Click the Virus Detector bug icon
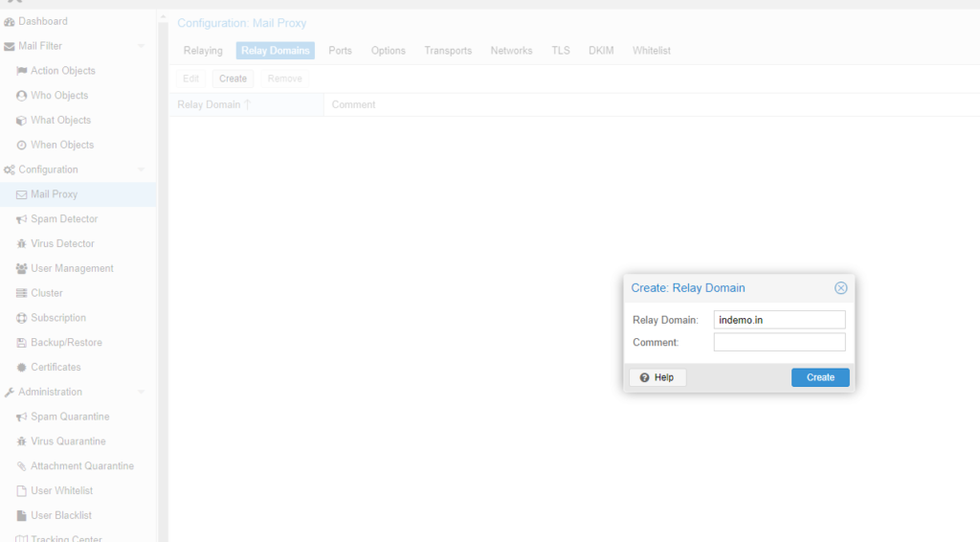This screenshot has height=542, width=980. coord(21,244)
